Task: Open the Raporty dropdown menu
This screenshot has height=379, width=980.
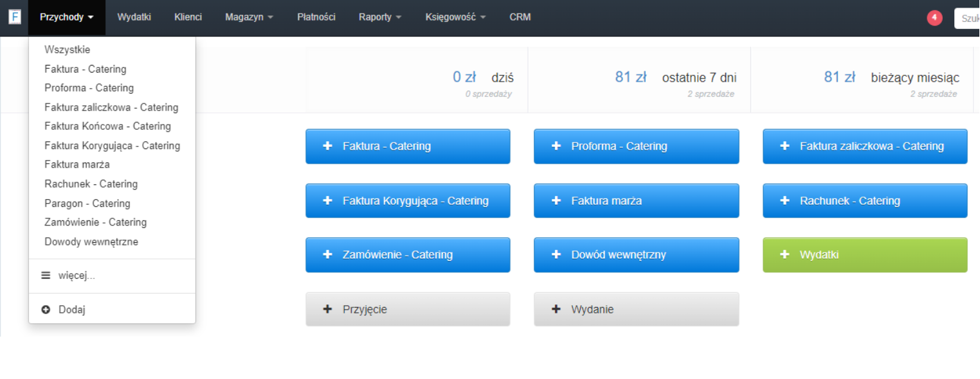Action: pyautogui.click(x=380, y=17)
